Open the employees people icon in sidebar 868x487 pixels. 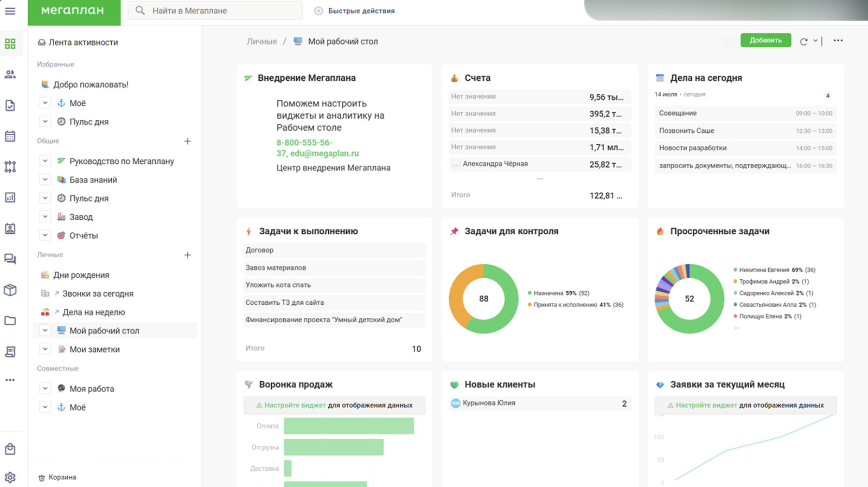10,74
